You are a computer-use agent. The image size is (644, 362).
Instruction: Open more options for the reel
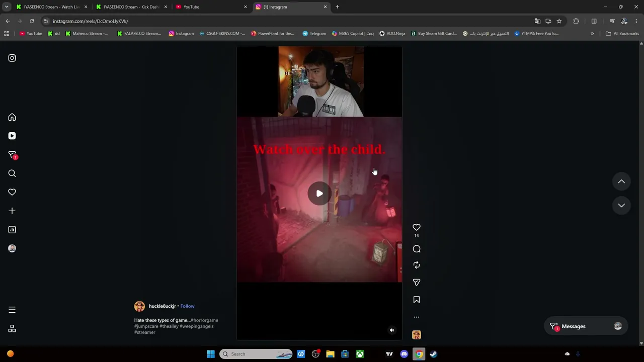(x=417, y=317)
